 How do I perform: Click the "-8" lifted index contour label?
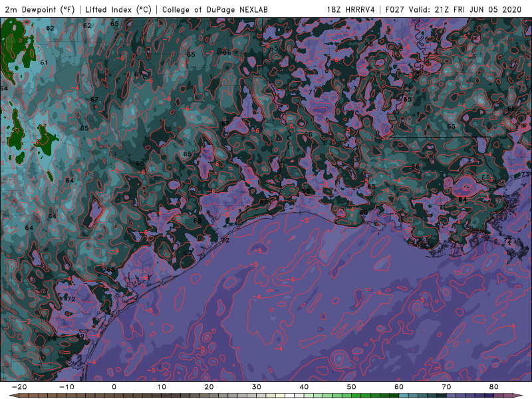click(266, 45)
